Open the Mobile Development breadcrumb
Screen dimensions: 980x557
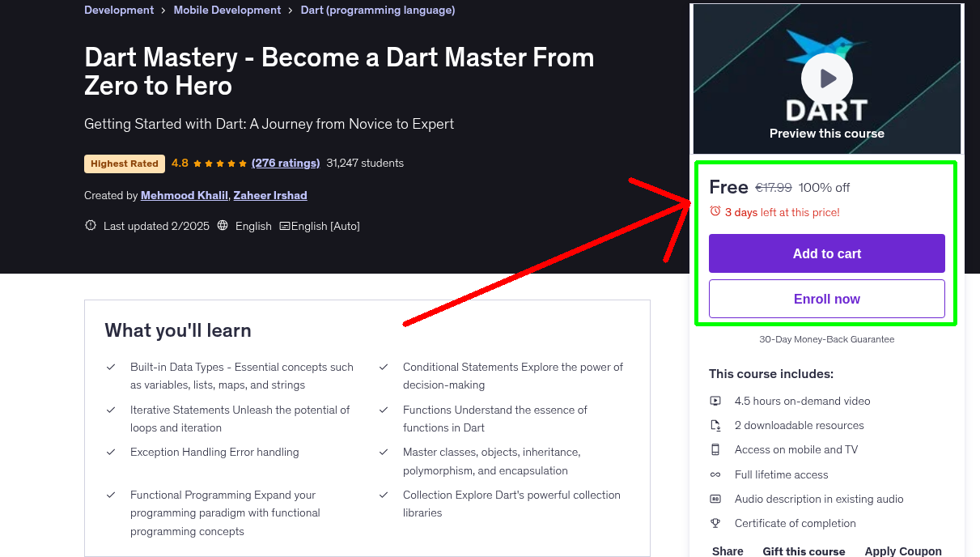click(227, 10)
